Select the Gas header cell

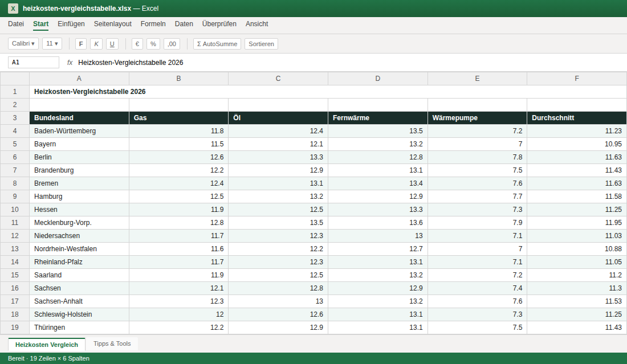[179, 118]
